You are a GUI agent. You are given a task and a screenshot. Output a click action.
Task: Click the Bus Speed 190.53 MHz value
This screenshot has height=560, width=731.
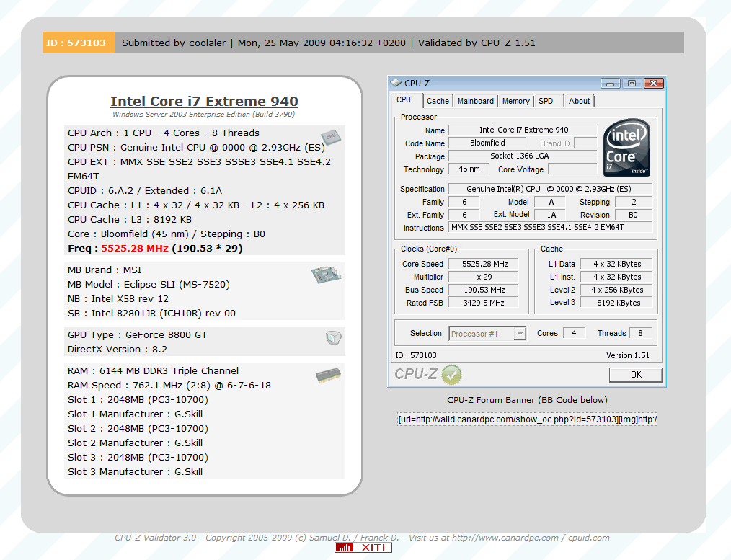pos(484,290)
